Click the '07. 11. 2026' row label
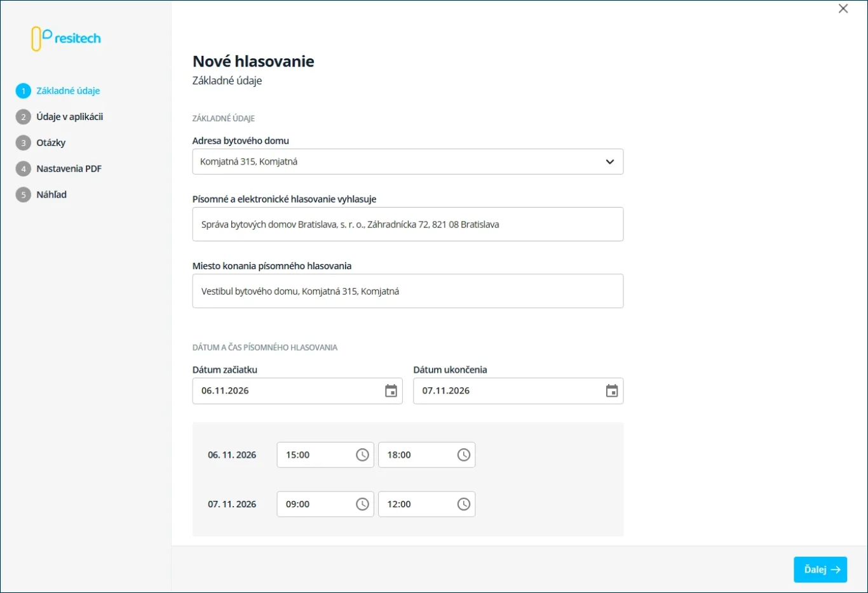 [x=232, y=505]
